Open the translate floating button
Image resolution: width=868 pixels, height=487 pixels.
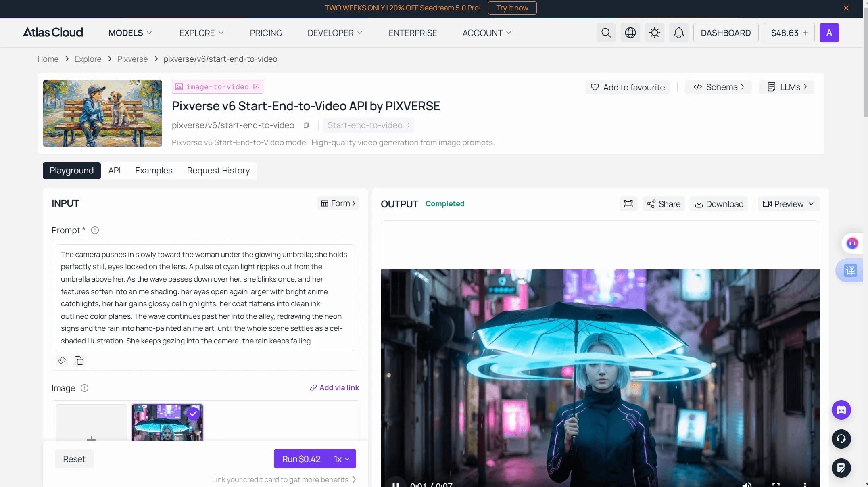click(850, 270)
